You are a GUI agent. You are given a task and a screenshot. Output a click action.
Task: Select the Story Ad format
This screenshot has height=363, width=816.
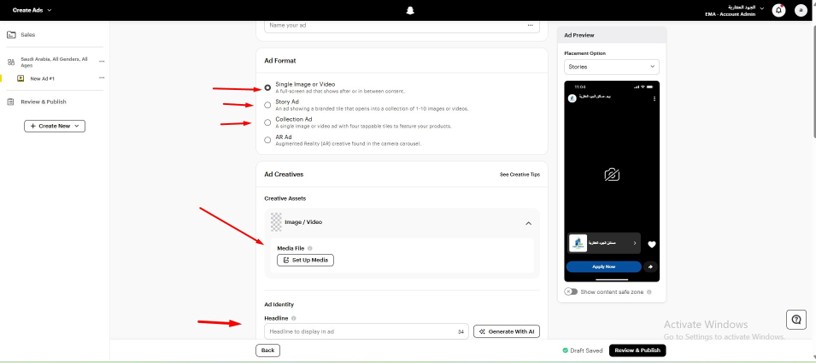267,105
